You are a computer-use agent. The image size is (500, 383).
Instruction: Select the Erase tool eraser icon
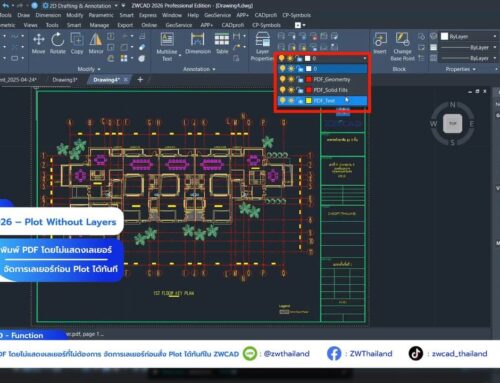pyautogui.click(x=142, y=47)
